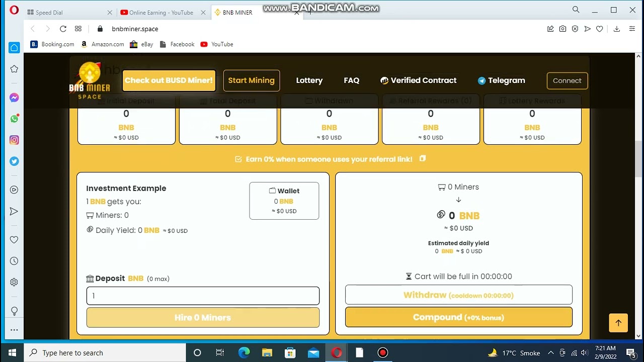Click Check out BUSD Miner! button

point(169,80)
